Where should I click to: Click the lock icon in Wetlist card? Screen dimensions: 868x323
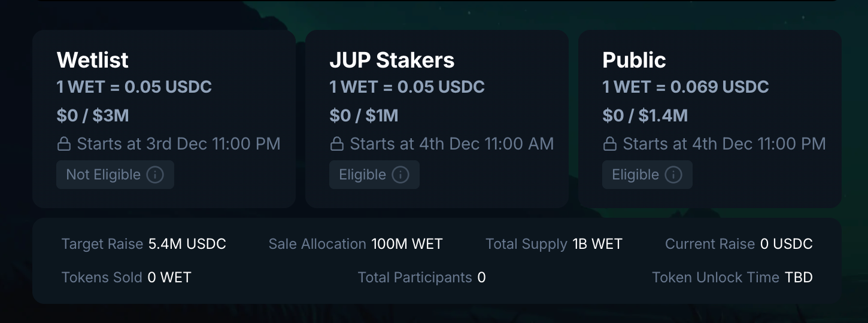pos(64,144)
